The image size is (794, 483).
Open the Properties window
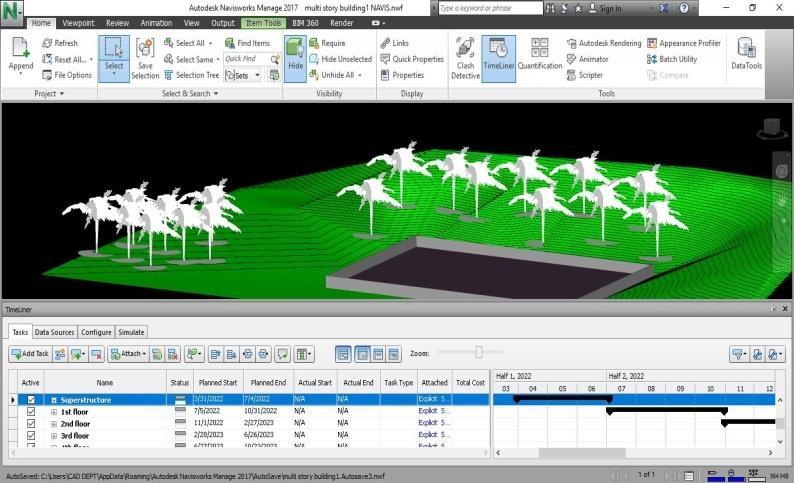(402, 75)
